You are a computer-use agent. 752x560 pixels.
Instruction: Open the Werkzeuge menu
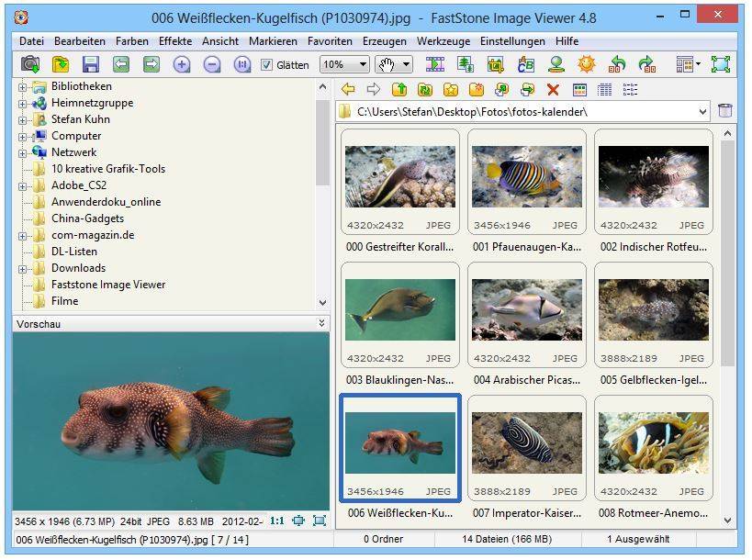[x=443, y=41]
